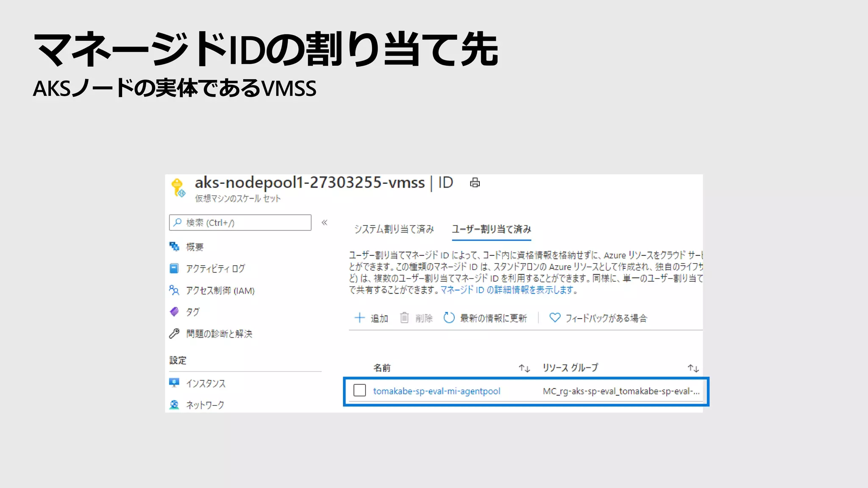Click the managed identity key icon

(x=178, y=188)
